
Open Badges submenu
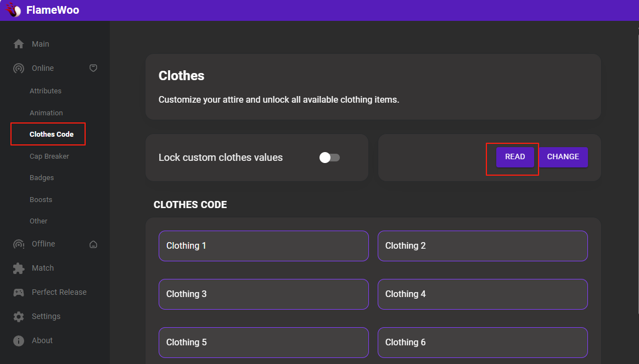(x=42, y=178)
